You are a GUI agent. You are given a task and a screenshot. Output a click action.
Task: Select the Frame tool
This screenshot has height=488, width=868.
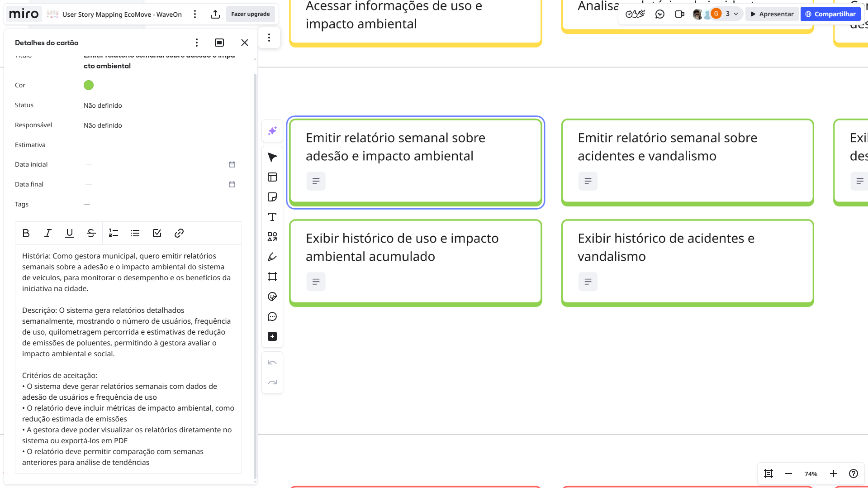(272, 277)
